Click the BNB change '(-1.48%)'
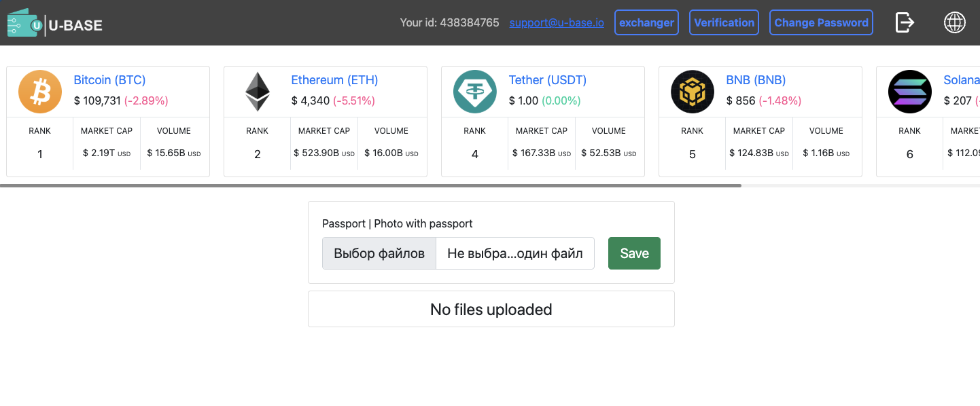The image size is (980, 406). (780, 100)
